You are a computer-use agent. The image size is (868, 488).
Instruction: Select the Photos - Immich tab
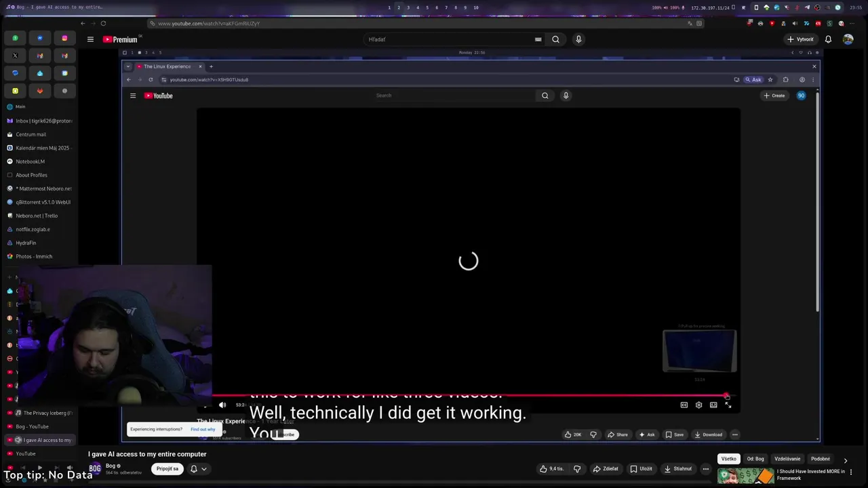39,256
